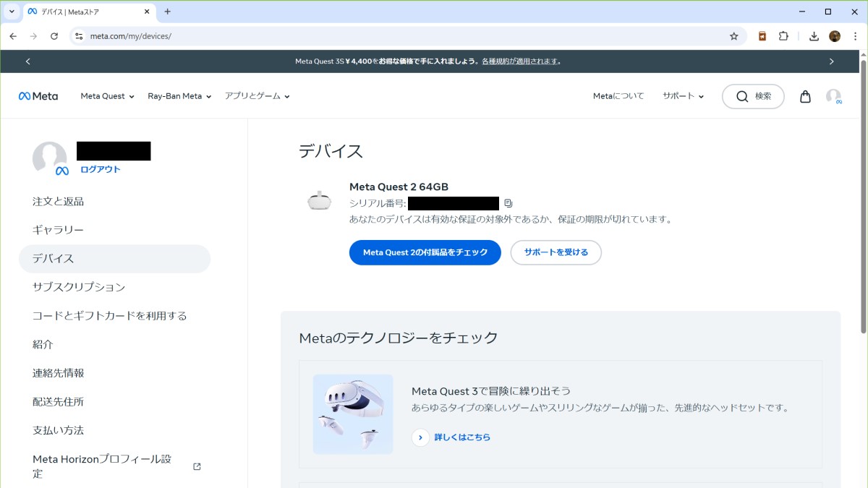
Task: Click the next banner arrow
Action: 831,61
